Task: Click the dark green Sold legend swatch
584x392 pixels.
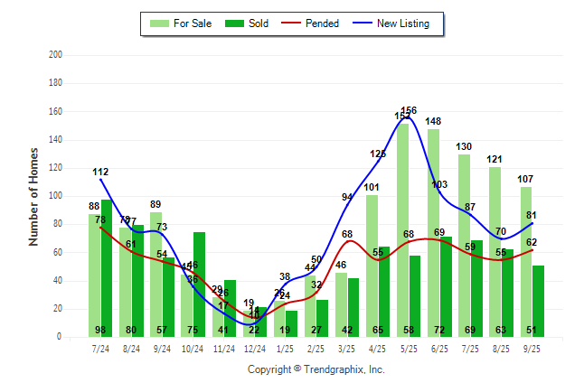Action: [232, 23]
